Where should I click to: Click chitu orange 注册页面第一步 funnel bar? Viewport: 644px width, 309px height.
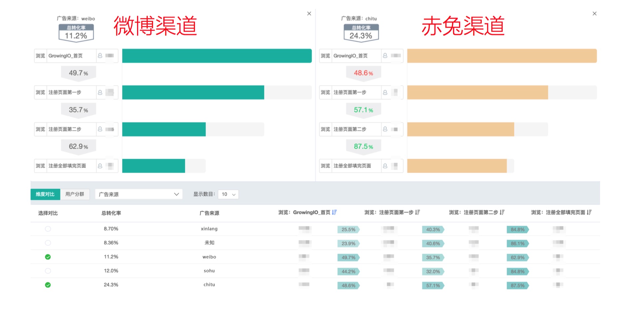(x=477, y=92)
